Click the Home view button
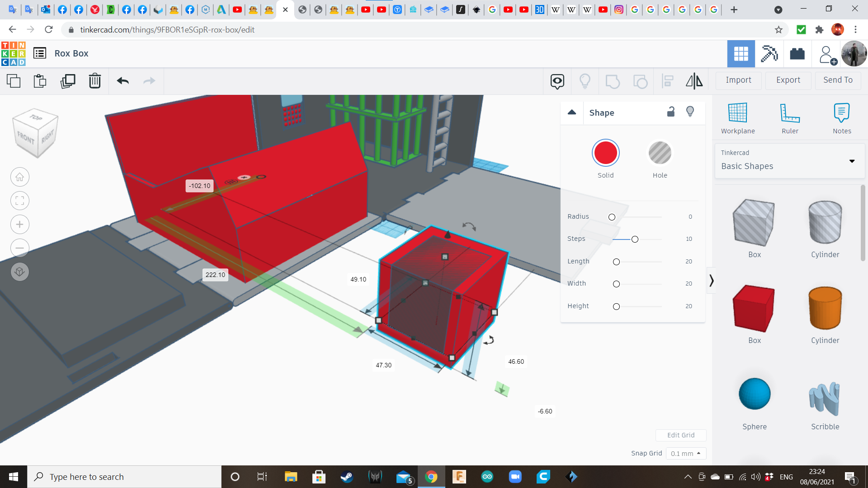 (20, 177)
